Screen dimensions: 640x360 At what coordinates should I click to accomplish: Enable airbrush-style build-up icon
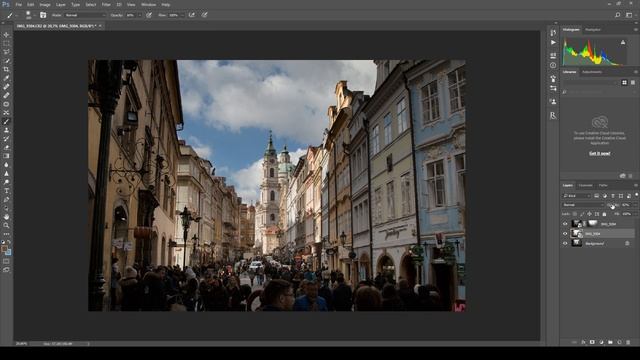click(191, 15)
